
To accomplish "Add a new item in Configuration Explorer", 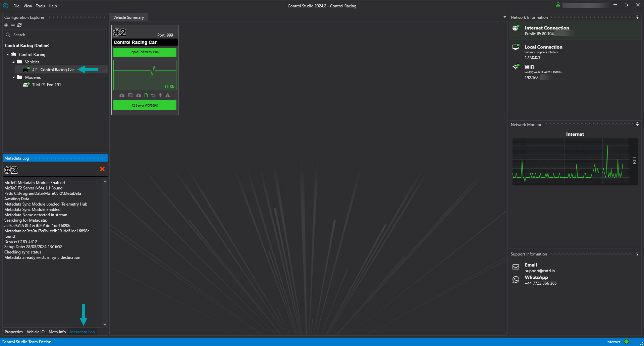I will pos(6,25).
